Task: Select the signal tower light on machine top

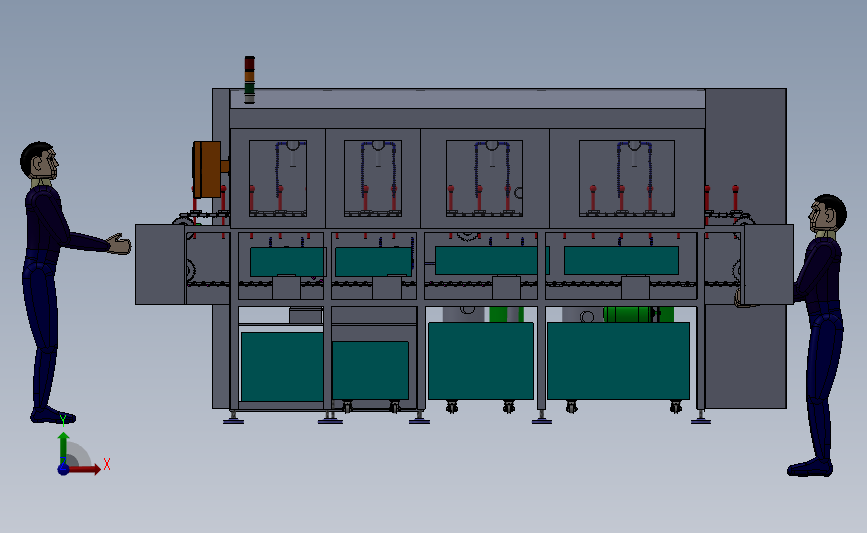Action: [x=249, y=80]
